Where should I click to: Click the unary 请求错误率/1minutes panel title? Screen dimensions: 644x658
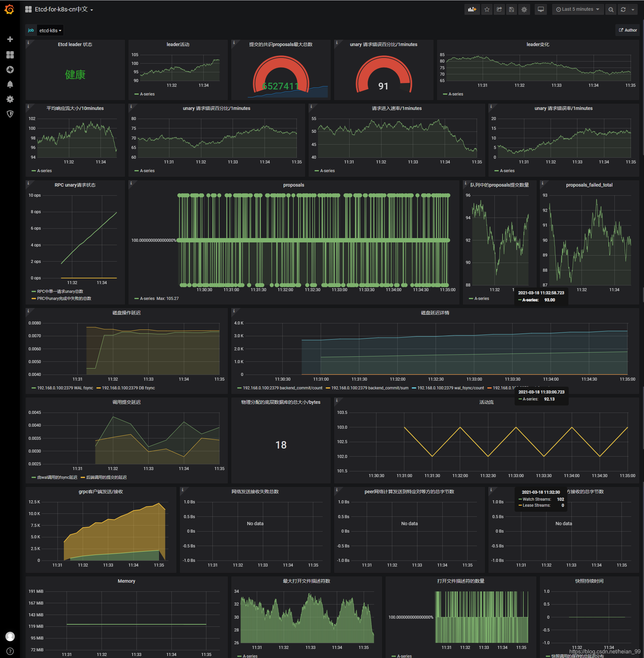point(563,108)
